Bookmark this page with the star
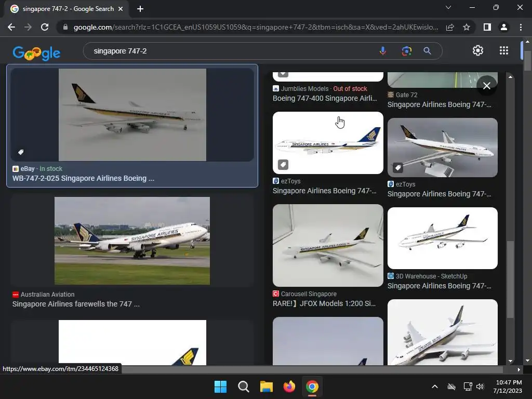 click(467, 27)
